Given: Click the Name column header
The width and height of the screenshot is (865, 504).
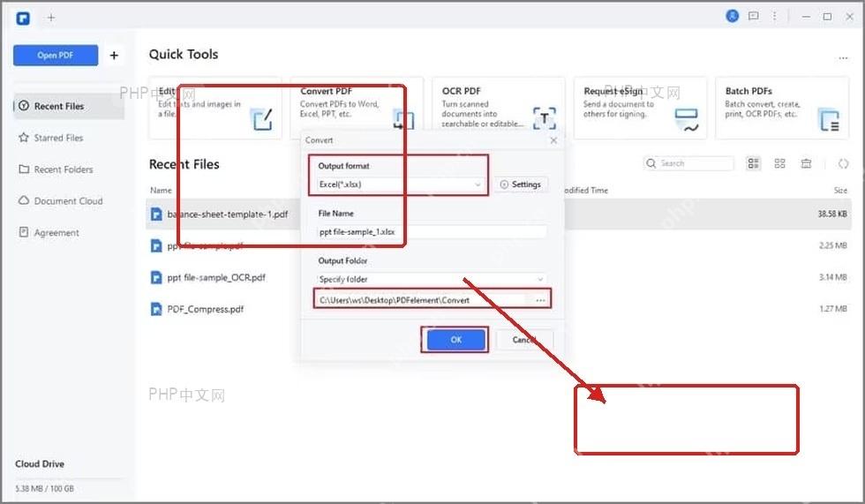Looking at the screenshot, I should point(161,191).
